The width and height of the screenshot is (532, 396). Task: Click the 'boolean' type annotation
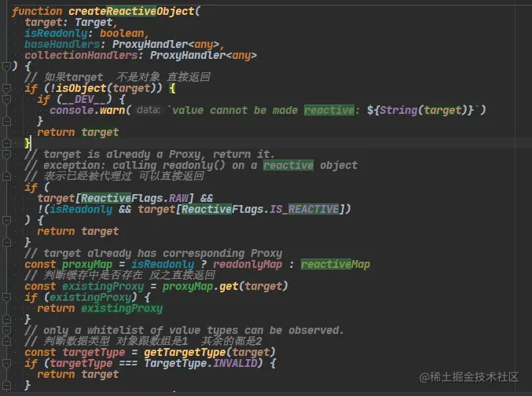pos(122,33)
